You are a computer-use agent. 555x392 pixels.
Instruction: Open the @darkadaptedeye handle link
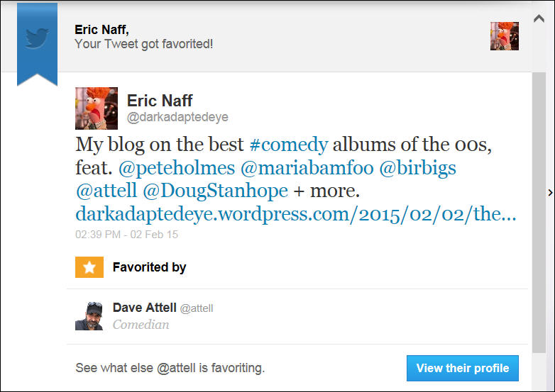click(177, 117)
